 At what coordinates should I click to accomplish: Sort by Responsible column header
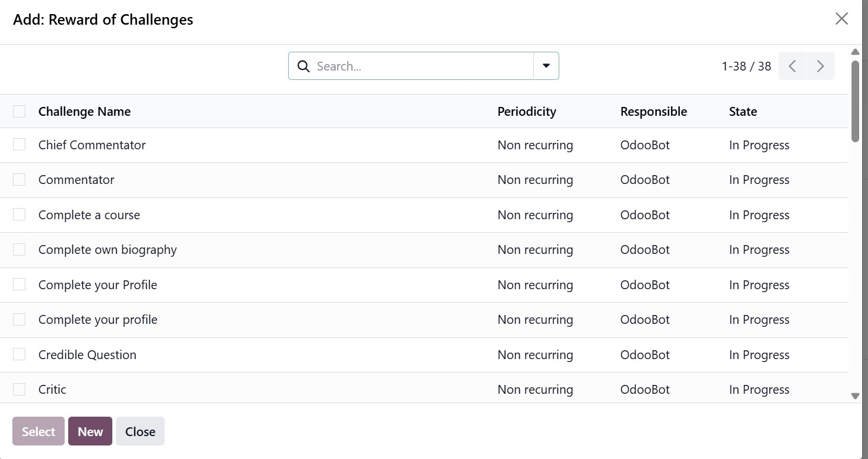653,112
